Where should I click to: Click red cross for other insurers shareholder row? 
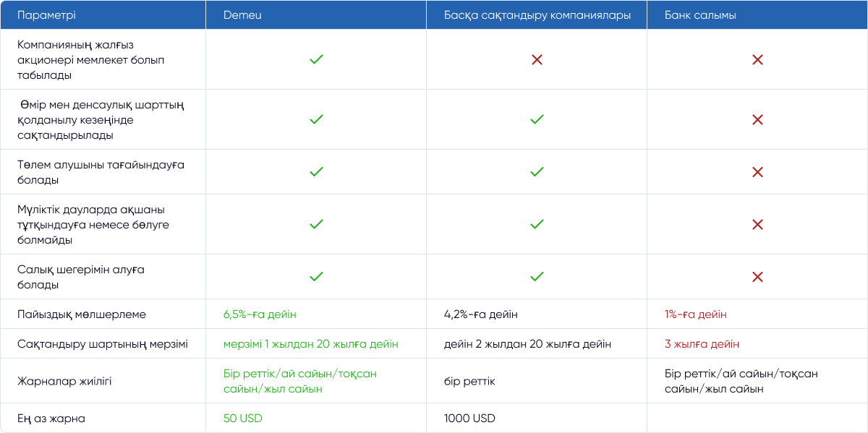[537, 59]
